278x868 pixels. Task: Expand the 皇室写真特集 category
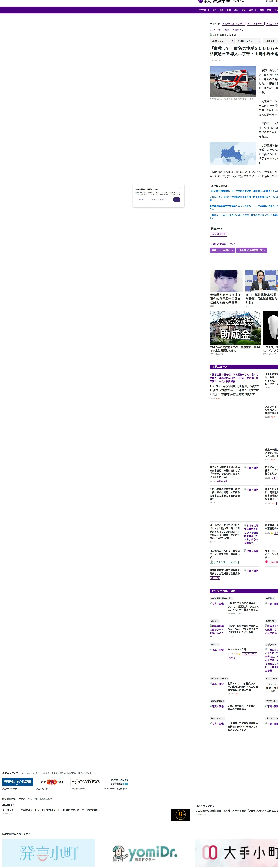click(x=217, y=701)
